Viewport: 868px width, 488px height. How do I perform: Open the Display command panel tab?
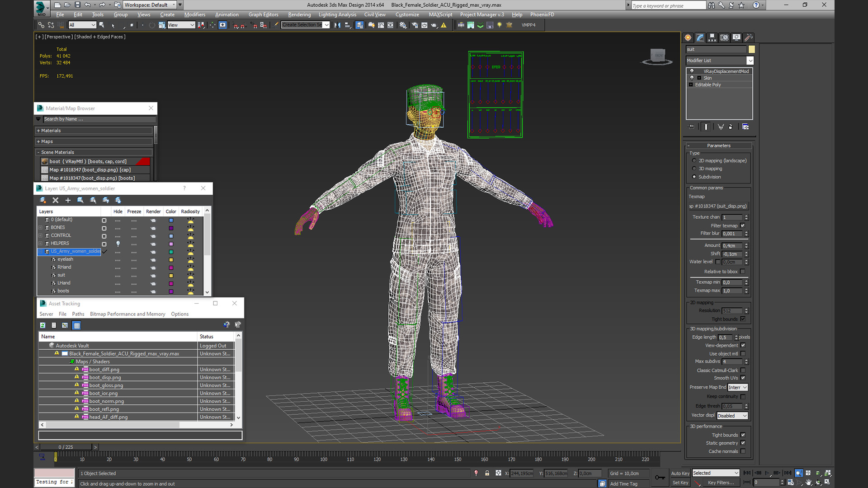pyautogui.click(x=736, y=38)
